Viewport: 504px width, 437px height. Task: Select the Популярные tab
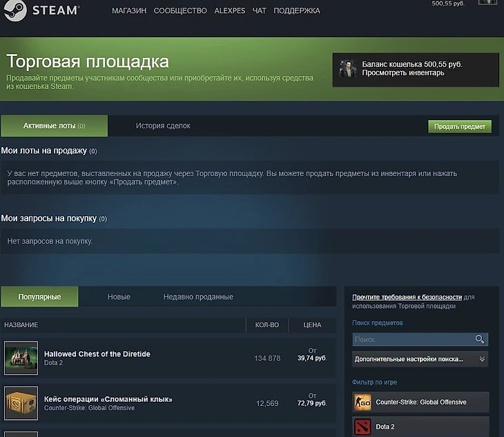(x=39, y=297)
